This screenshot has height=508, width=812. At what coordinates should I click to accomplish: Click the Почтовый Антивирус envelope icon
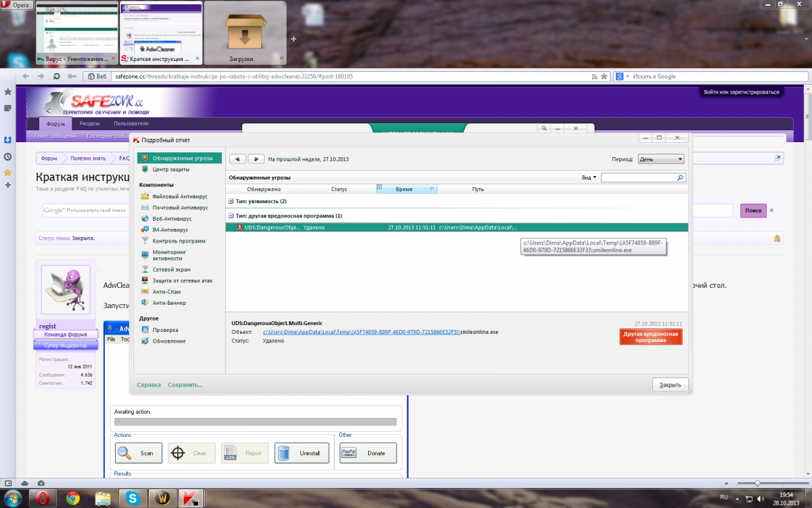[x=145, y=207]
